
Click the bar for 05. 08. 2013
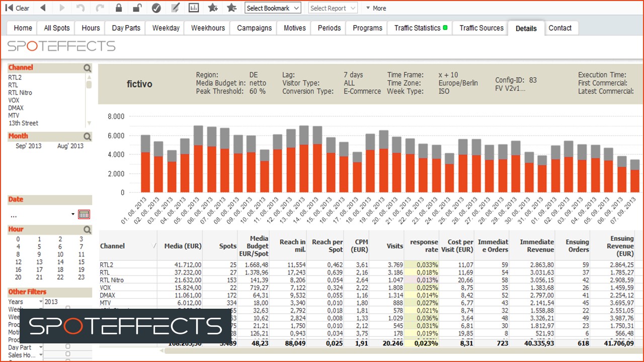click(x=198, y=159)
